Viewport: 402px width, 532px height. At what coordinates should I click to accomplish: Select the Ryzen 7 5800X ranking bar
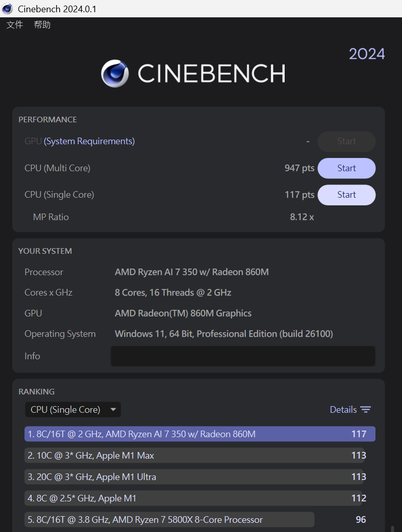(x=169, y=520)
